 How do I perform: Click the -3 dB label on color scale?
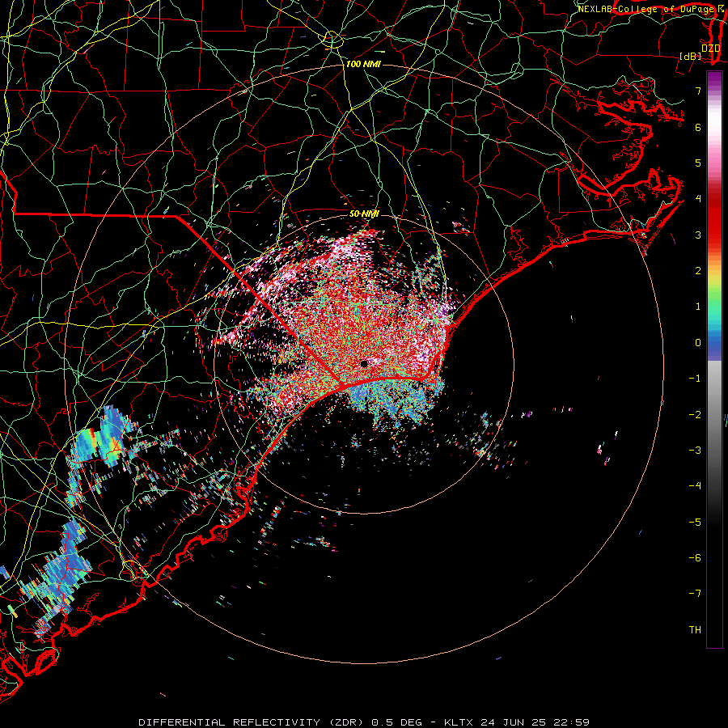pyautogui.click(x=695, y=451)
